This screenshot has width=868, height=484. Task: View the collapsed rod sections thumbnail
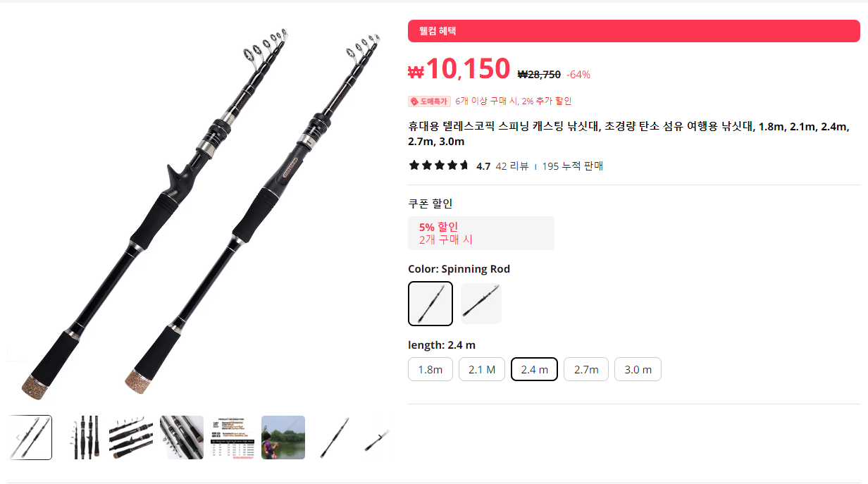pyautogui.click(x=80, y=438)
